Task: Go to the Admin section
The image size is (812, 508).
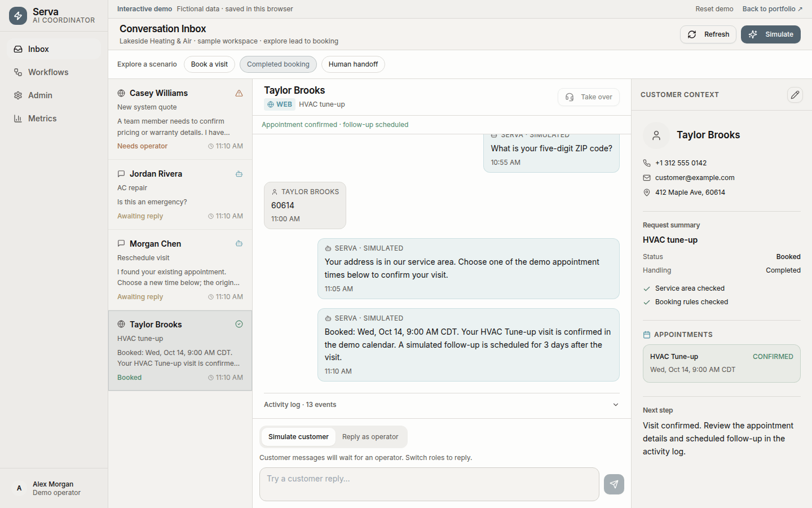Action: coord(54,95)
